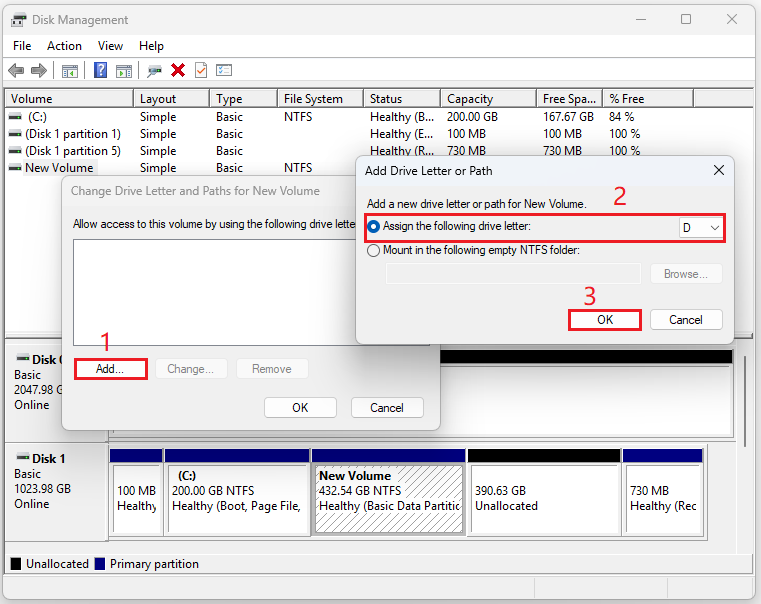Click the black Unallocated legend swatch
The width and height of the screenshot is (761, 604).
[x=16, y=564]
